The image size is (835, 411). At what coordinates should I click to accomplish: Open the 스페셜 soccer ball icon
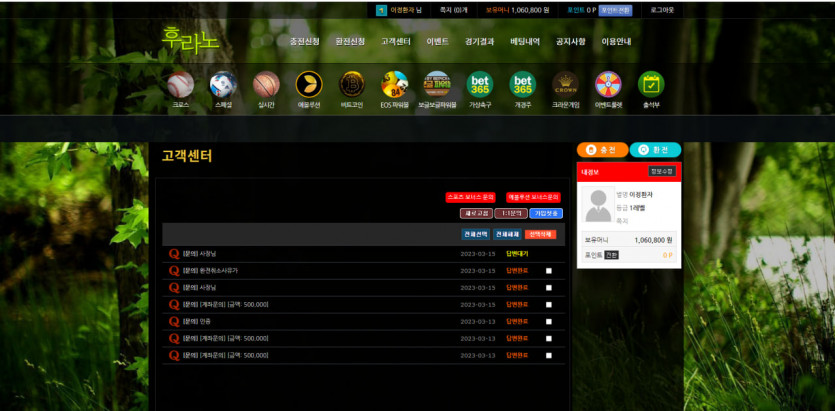click(223, 84)
